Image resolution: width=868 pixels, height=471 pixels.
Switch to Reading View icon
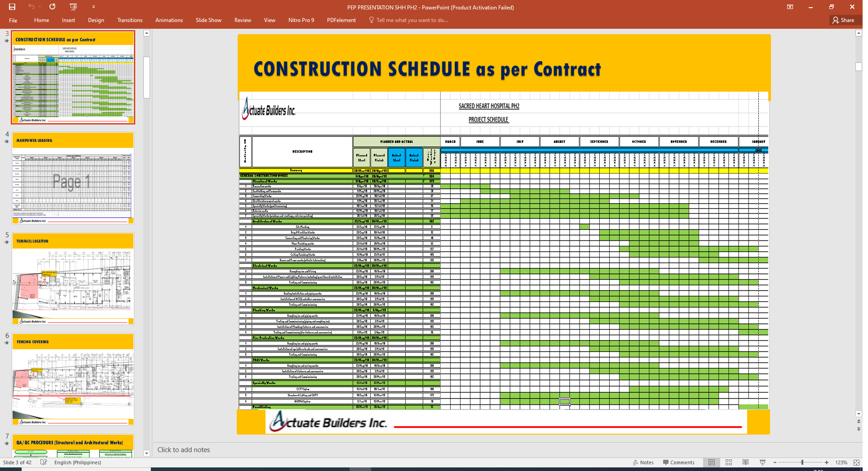[746, 462]
